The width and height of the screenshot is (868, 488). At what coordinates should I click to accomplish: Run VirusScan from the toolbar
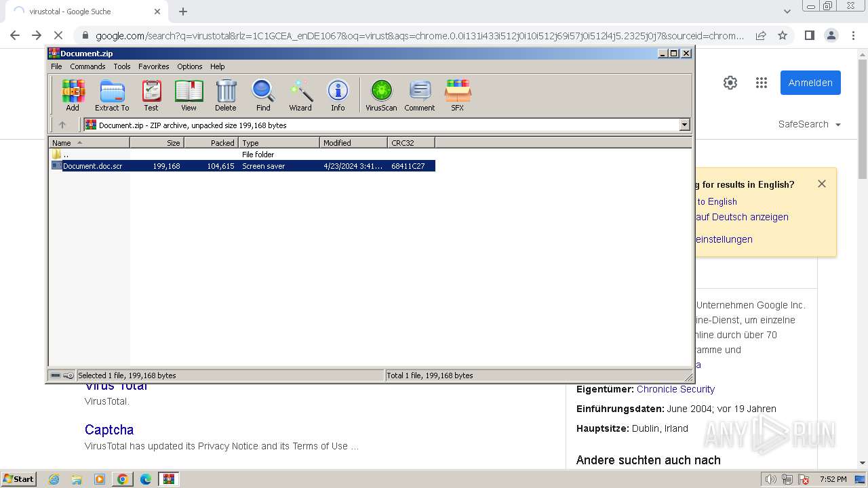(x=381, y=95)
